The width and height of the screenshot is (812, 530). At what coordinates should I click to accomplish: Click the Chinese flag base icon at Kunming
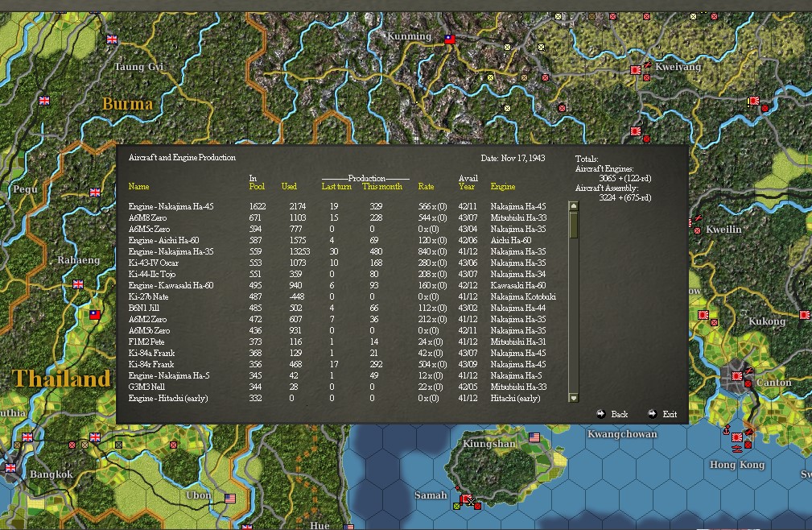click(x=450, y=39)
